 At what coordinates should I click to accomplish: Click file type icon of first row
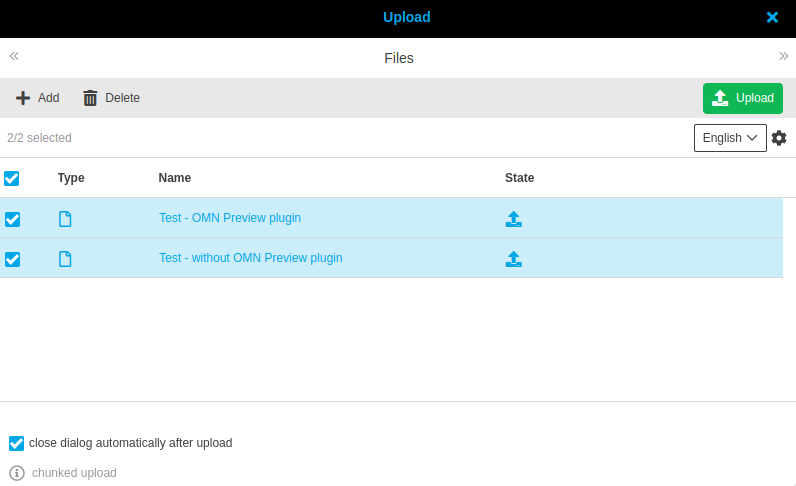click(65, 219)
